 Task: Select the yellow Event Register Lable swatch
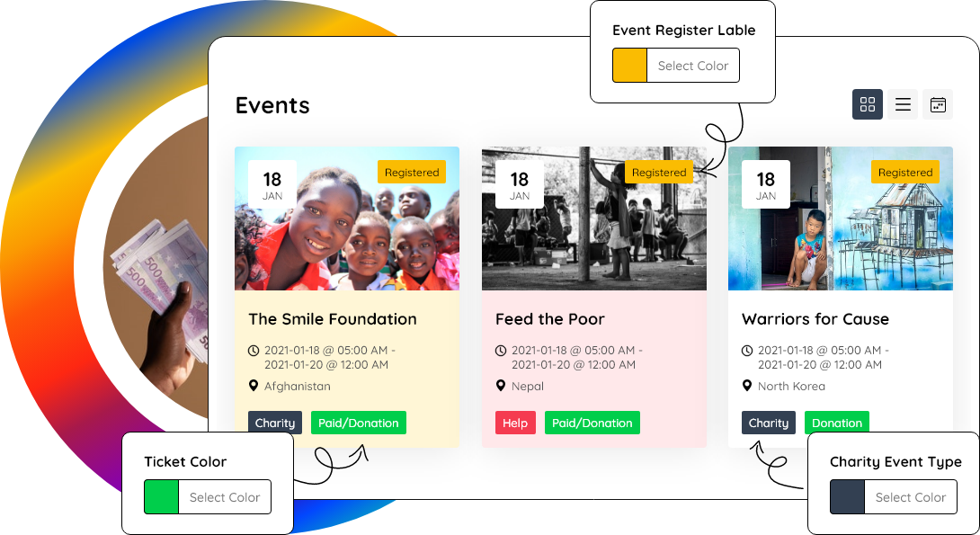pos(630,66)
